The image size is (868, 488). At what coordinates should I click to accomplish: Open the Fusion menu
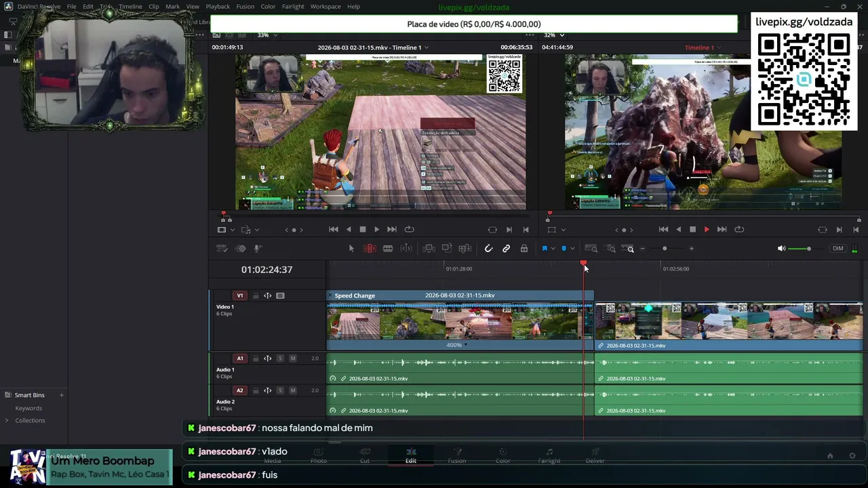tap(245, 7)
